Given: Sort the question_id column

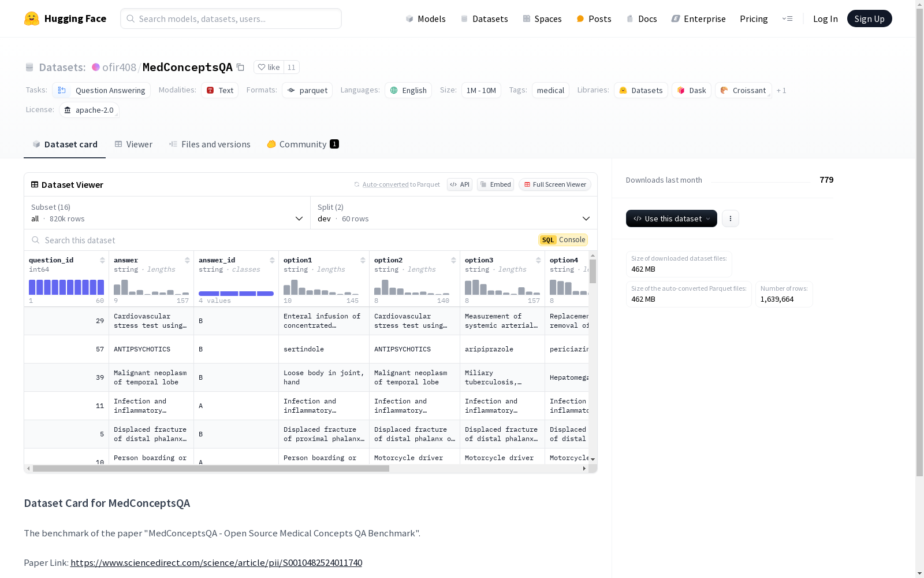Looking at the screenshot, I should 102,260.
